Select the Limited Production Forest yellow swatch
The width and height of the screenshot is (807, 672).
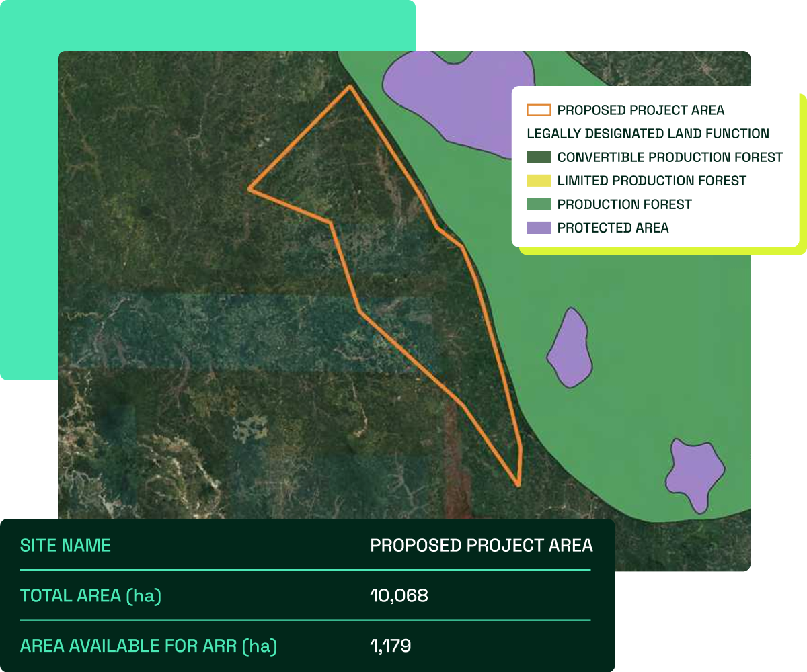tap(539, 181)
